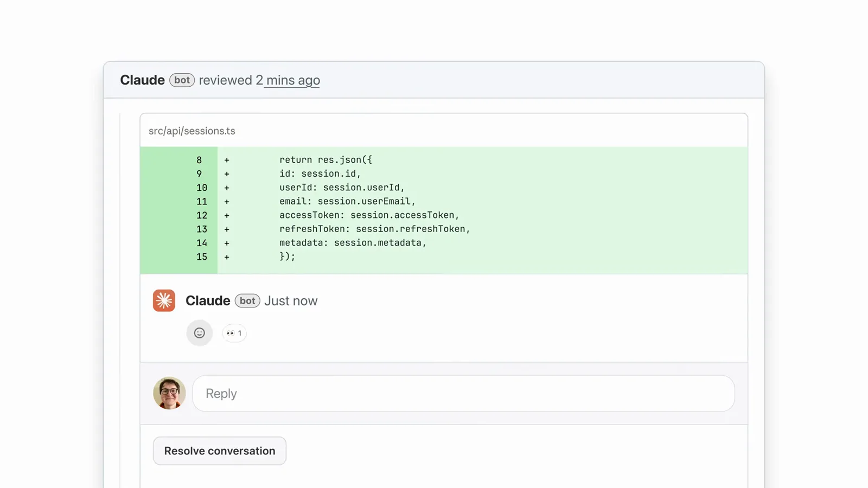Select the 'id: session.id,' code line
Screen dimensions: 868x488
320,174
